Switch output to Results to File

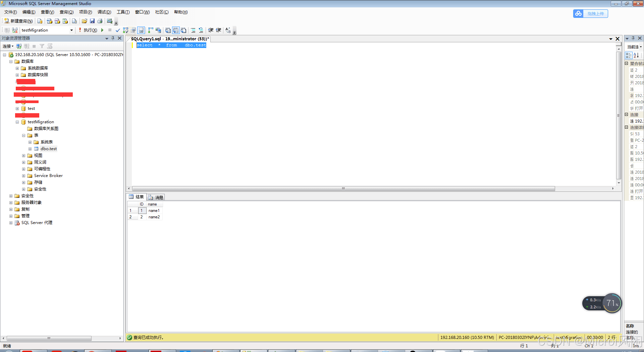click(183, 30)
